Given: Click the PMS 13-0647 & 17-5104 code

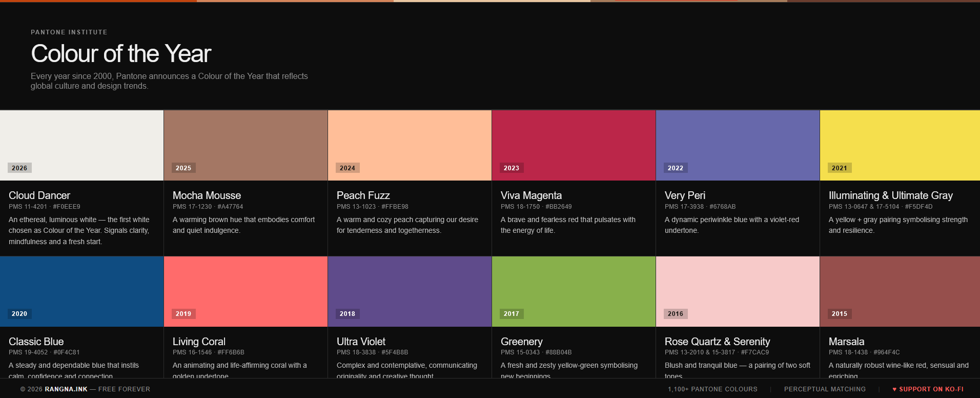Looking at the screenshot, I should click(x=881, y=207).
